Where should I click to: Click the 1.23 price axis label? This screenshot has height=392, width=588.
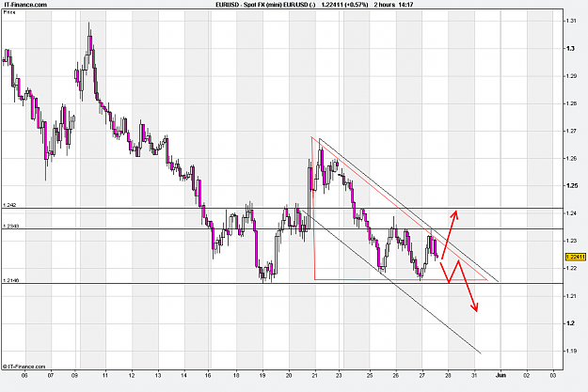571,241
